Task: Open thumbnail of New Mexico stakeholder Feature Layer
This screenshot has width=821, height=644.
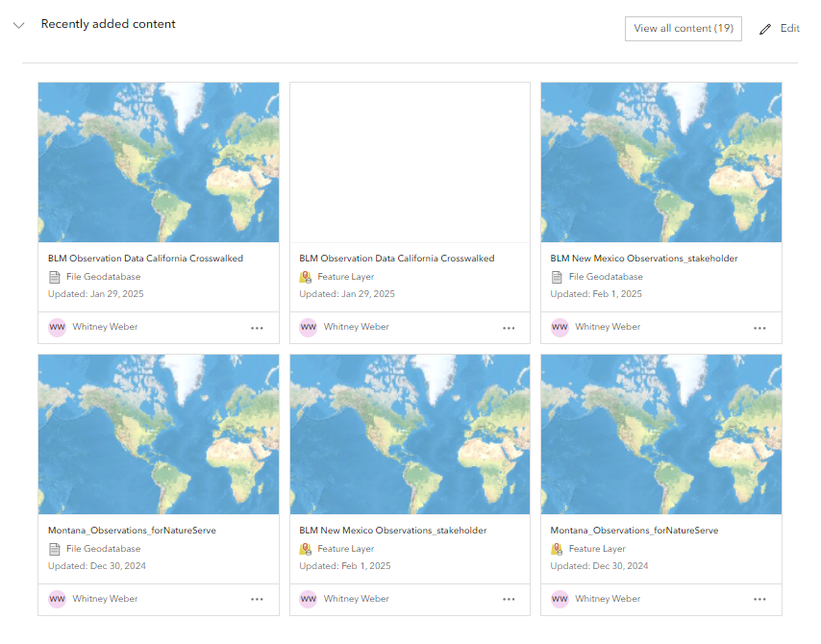Action: [410, 434]
